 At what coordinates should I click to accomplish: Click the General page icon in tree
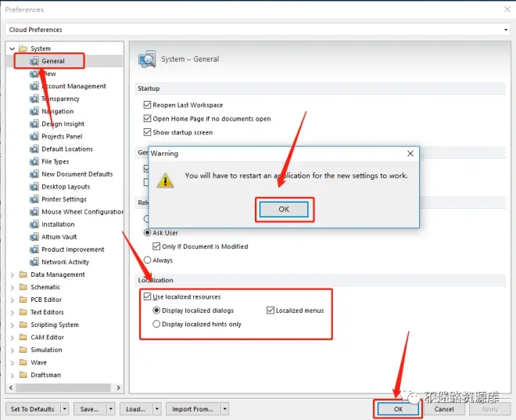click(x=34, y=61)
